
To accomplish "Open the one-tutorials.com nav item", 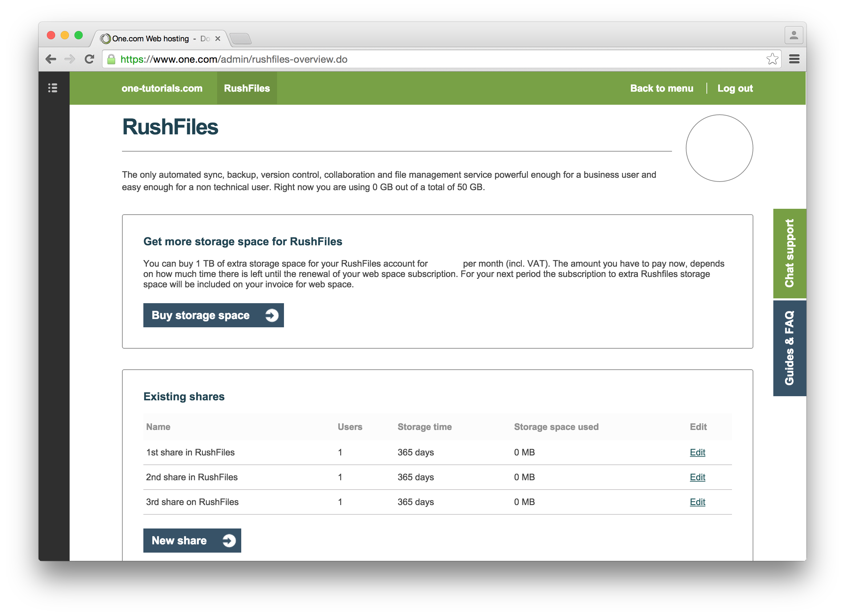I will 162,89.
